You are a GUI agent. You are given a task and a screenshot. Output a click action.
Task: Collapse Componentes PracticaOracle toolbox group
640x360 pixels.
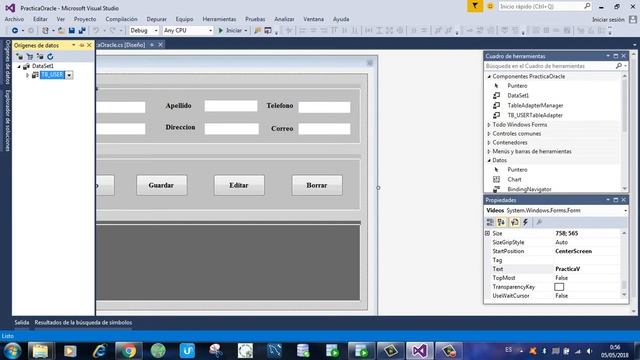(x=489, y=76)
